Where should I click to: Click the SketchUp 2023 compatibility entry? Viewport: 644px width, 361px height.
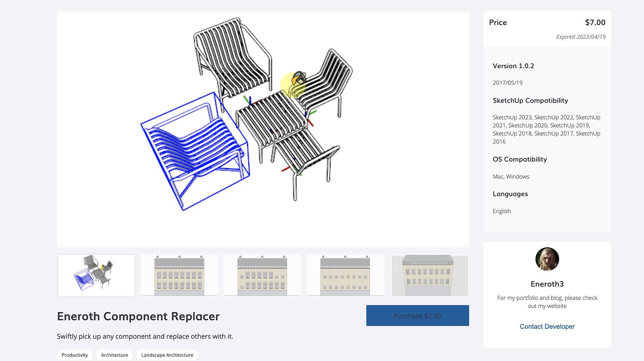click(512, 117)
